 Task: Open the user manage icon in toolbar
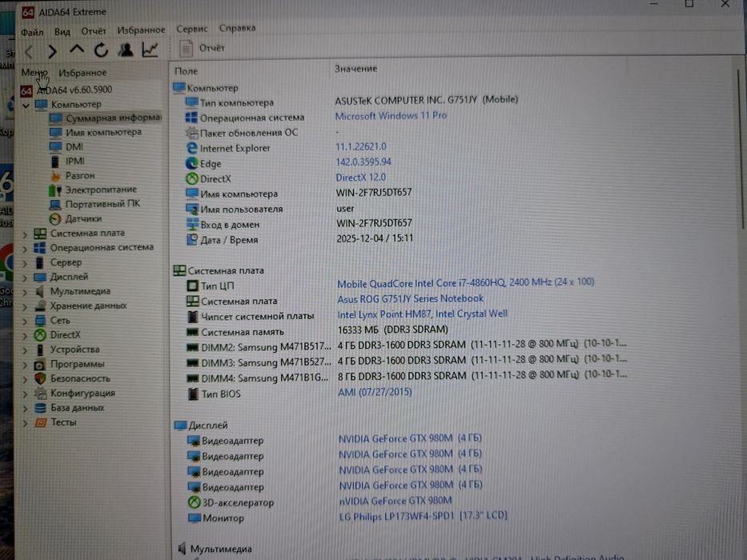click(126, 50)
